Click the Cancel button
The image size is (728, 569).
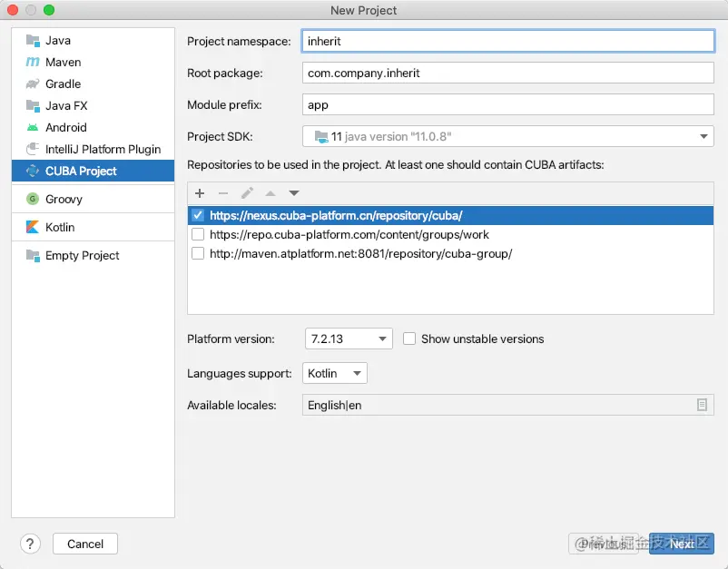(x=85, y=544)
